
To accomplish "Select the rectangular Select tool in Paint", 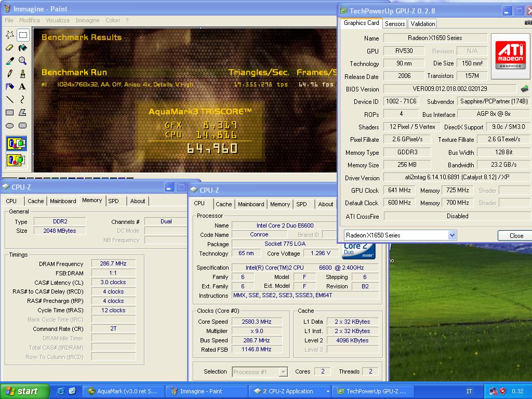I will (x=23, y=35).
